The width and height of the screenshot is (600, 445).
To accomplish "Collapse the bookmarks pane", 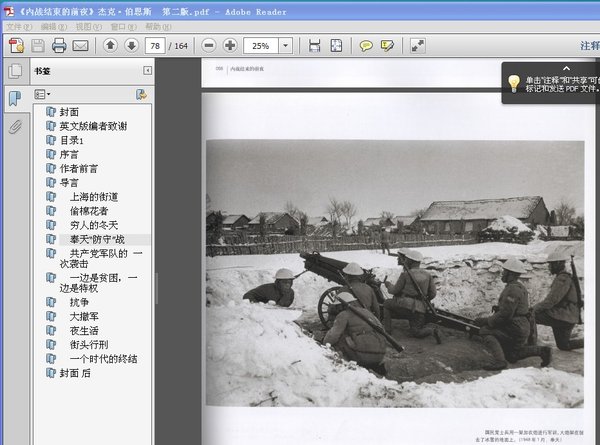I will 148,70.
